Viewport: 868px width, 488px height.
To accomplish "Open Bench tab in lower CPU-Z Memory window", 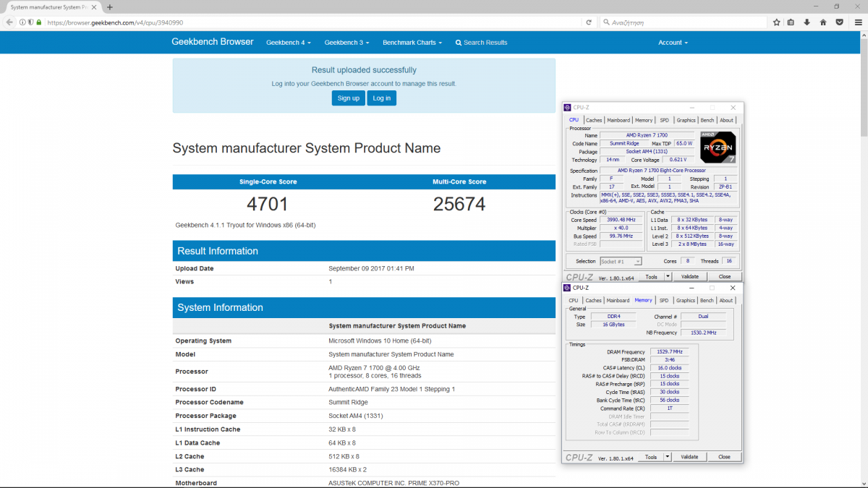I will click(707, 301).
